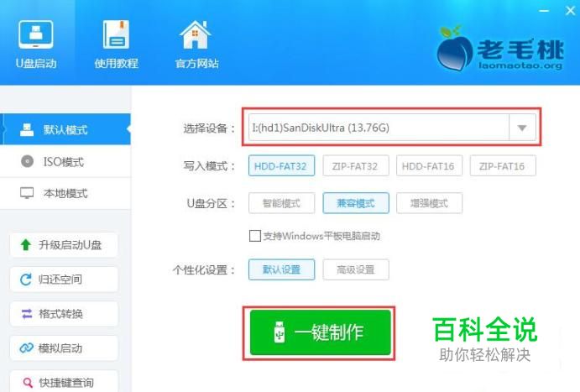The width and height of the screenshot is (580, 392).
Task: Choose 增强模式 partition option
Action: click(429, 203)
